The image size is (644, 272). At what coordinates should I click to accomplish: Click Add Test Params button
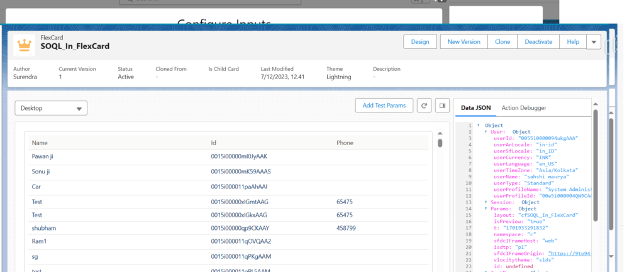click(x=384, y=106)
